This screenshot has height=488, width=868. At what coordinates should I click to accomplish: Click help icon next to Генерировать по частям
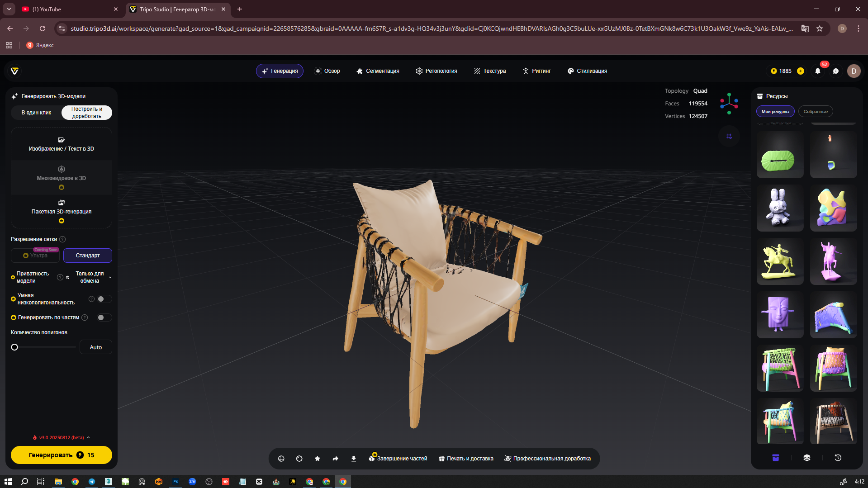tap(85, 317)
